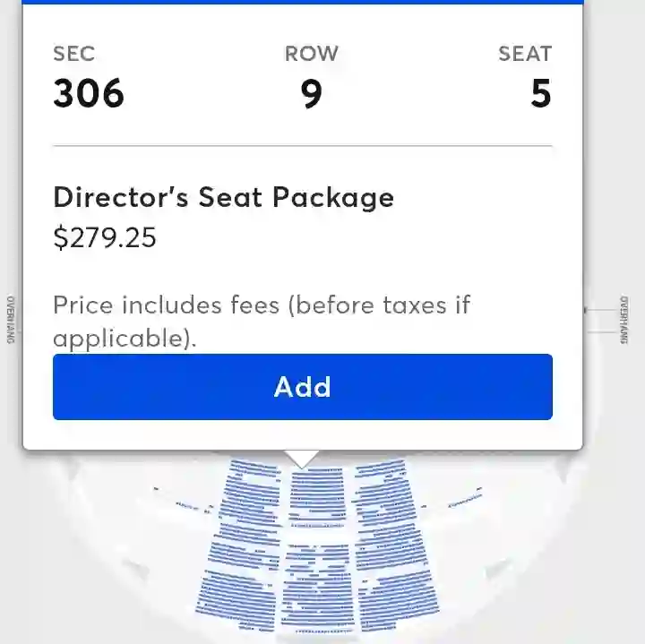Pick a seat in the far-right side row
Viewport: 645px width, 644px height.
[465, 498]
